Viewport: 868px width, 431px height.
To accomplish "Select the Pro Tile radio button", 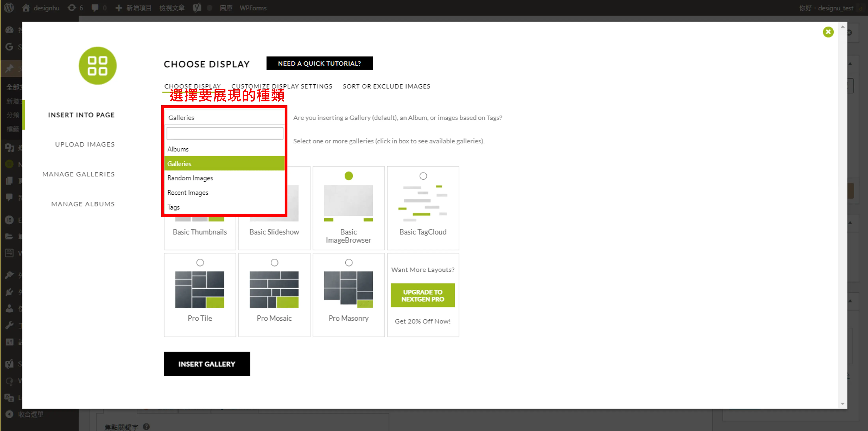I will click(200, 263).
